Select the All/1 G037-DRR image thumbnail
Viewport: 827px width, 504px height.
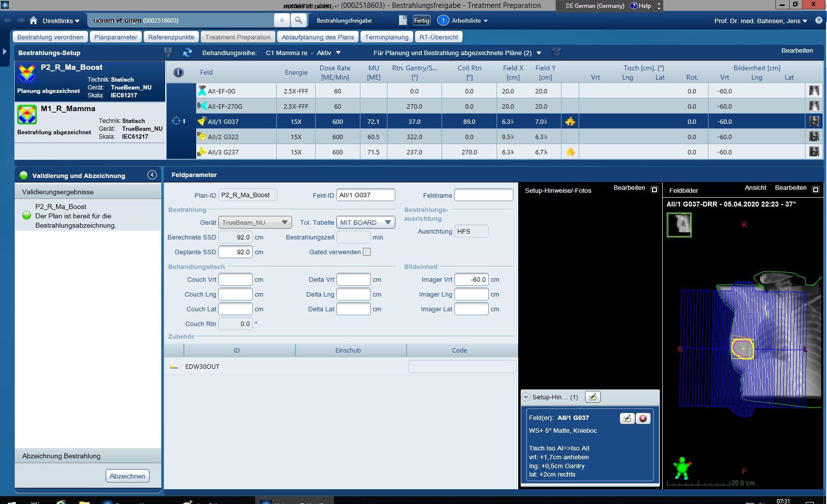point(679,225)
